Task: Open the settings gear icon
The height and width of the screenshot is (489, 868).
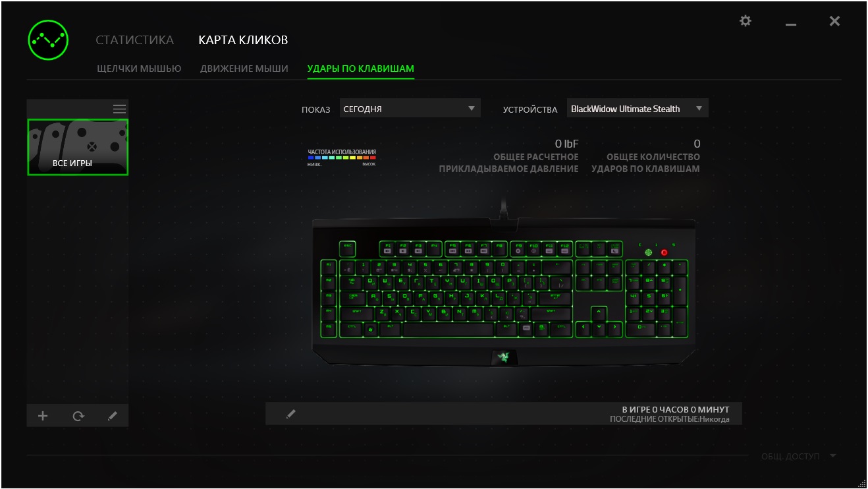Action: click(x=745, y=21)
